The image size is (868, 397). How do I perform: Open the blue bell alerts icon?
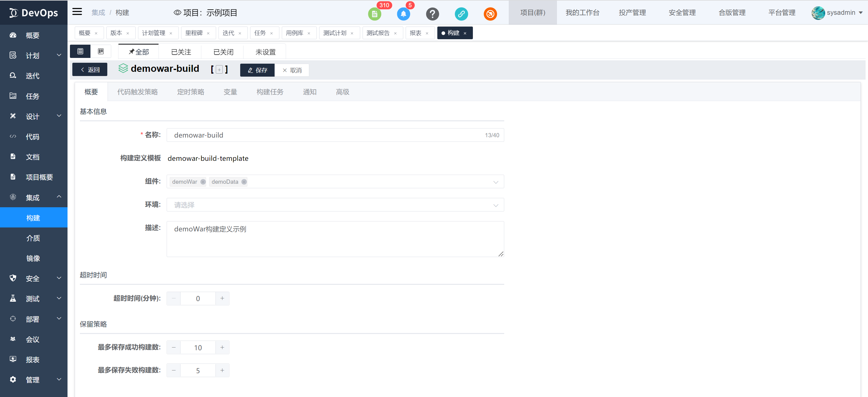403,14
